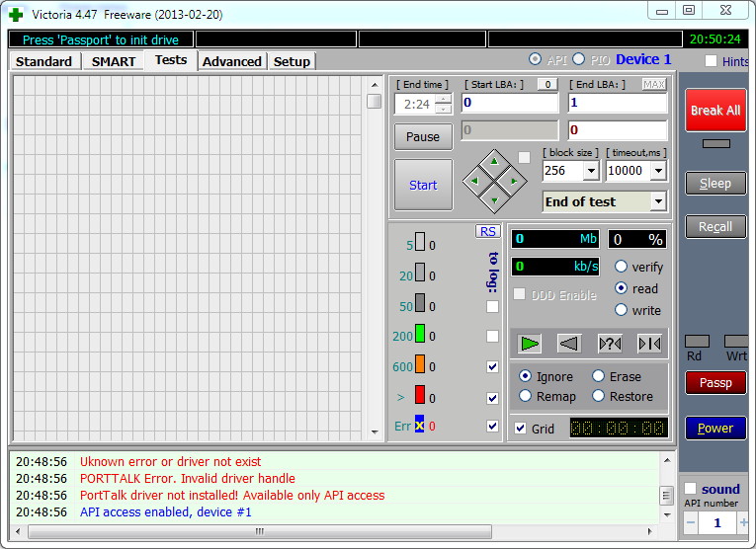Select the Tests tab
This screenshot has width=756, height=549.
[171, 60]
